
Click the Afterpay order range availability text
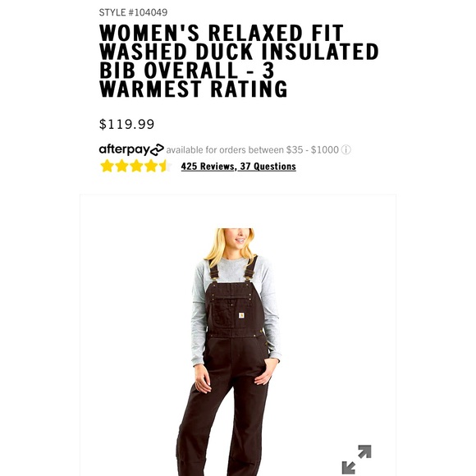pyautogui.click(x=252, y=150)
